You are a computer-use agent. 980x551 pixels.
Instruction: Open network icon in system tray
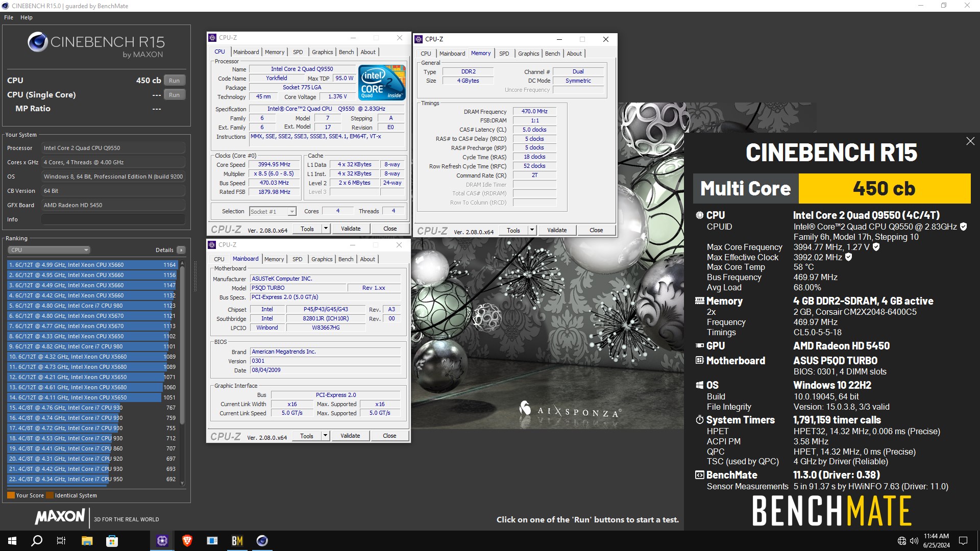coord(902,541)
